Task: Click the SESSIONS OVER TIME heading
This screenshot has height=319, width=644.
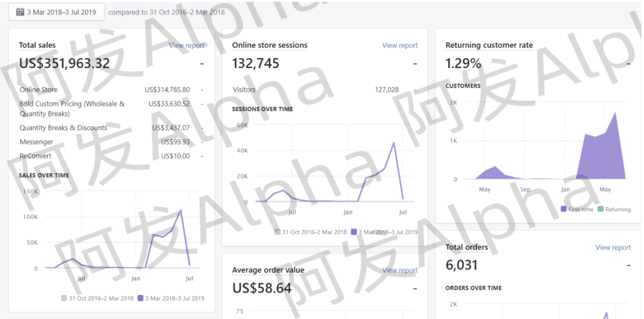Action: click(x=262, y=109)
